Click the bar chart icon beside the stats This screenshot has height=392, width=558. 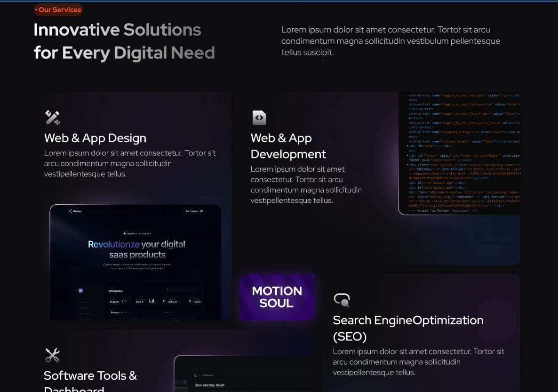[x=151, y=301]
